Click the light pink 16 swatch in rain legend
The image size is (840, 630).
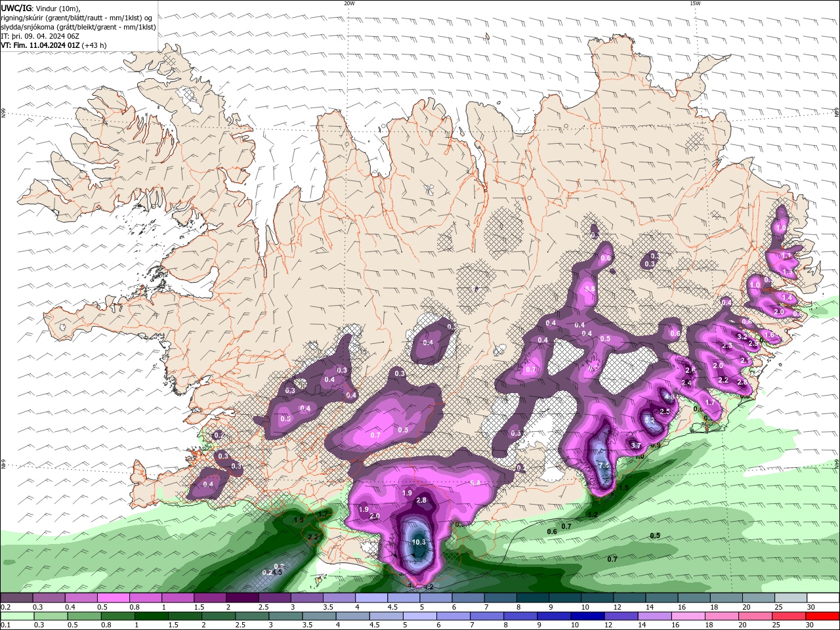point(687,616)
